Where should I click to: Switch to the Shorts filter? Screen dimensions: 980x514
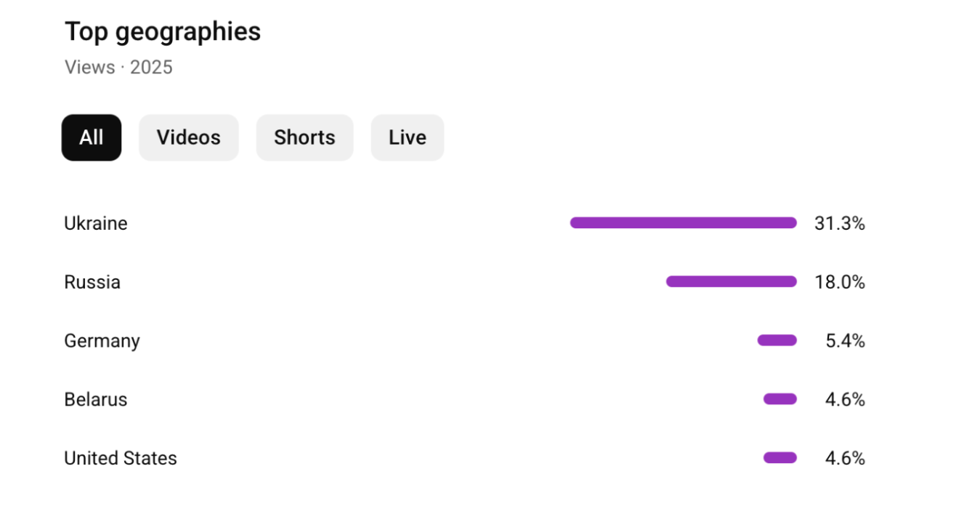tap(304, 137)
